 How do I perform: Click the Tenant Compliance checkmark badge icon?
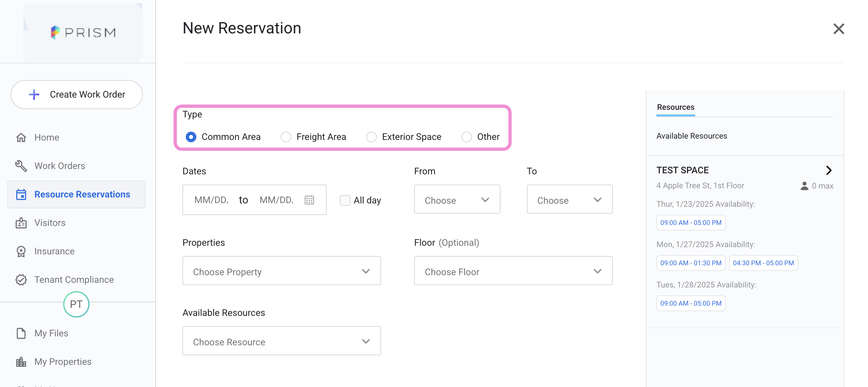[21, 280]
